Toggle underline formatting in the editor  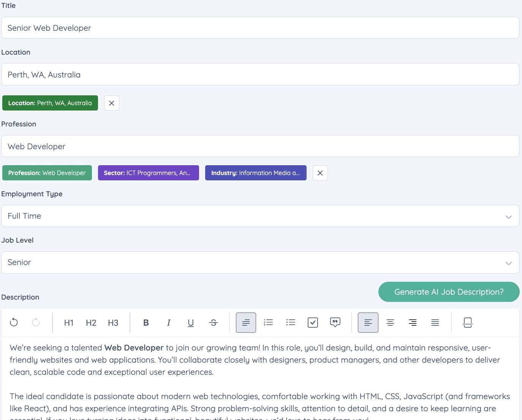(191, 322)
